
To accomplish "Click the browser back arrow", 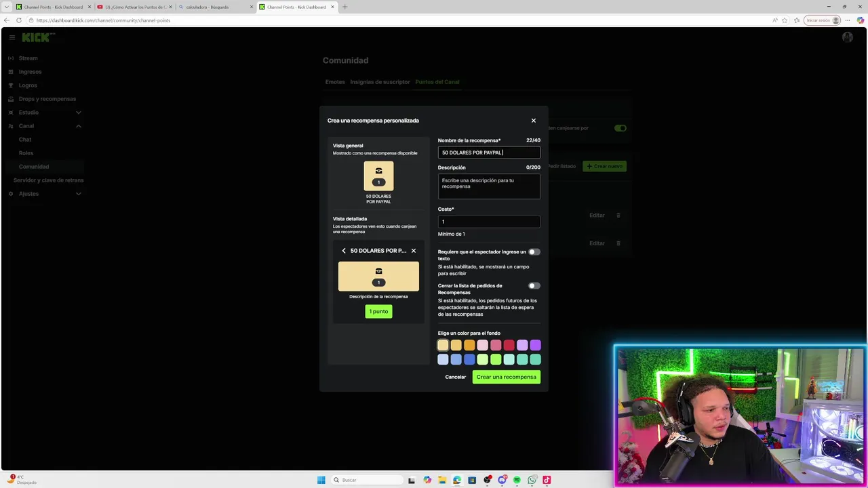I will pyautogui.click(x=7, y=20).
